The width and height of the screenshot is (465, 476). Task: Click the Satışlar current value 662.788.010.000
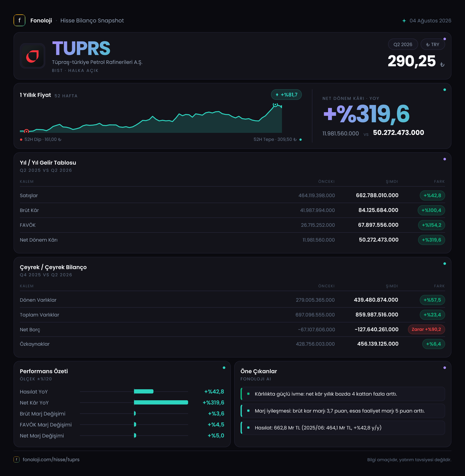click(377, 195)
